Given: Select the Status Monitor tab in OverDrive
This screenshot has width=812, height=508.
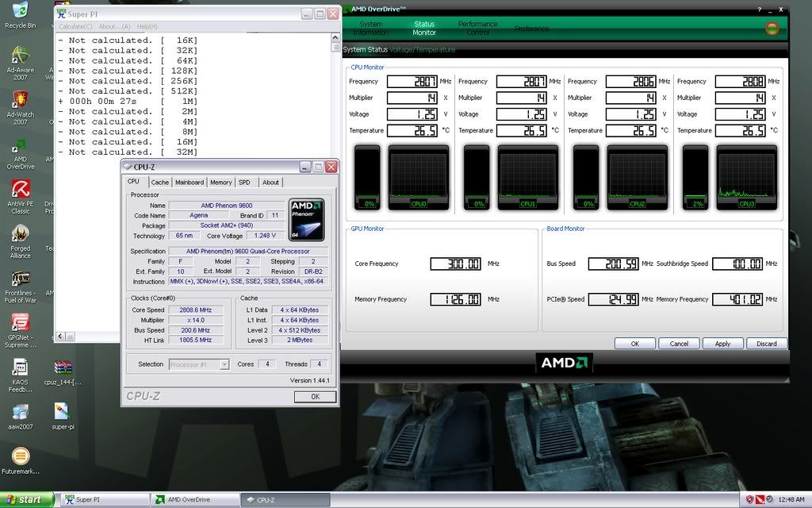Looking at the screenshot, I should pos(424,28).
